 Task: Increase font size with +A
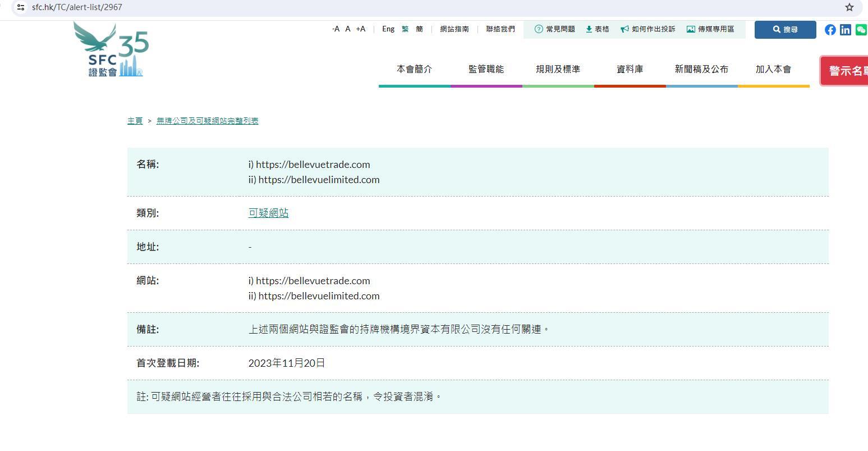(x=360, y=29)
